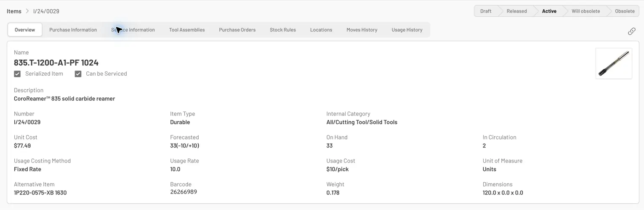Viewport: 644px width, 210px height.
Task: Click Item Type value Durable
Action: point(180,122)
